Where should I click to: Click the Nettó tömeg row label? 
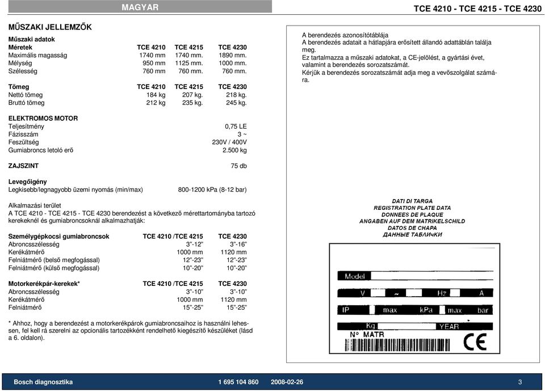(x=26, y=95)
